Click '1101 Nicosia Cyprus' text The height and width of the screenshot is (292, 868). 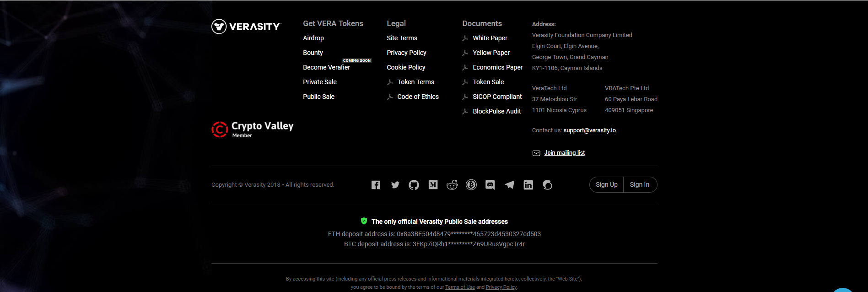[559, 110]
